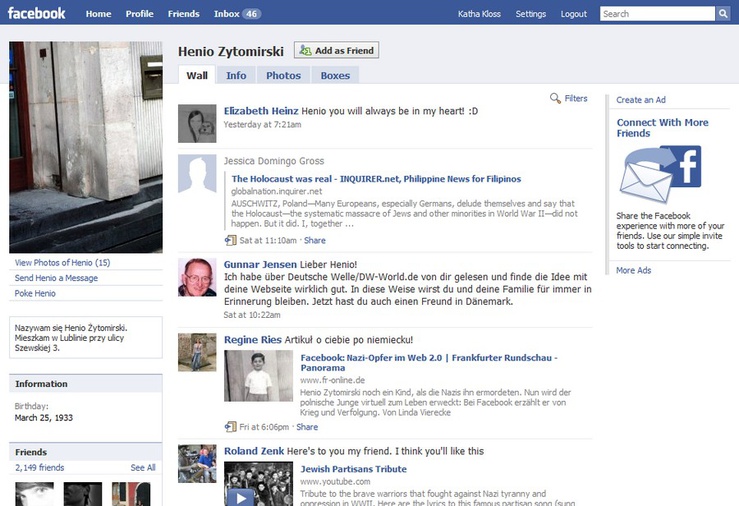Click shared-link icon beside Fri at 6:06pm

coord(230,427)
